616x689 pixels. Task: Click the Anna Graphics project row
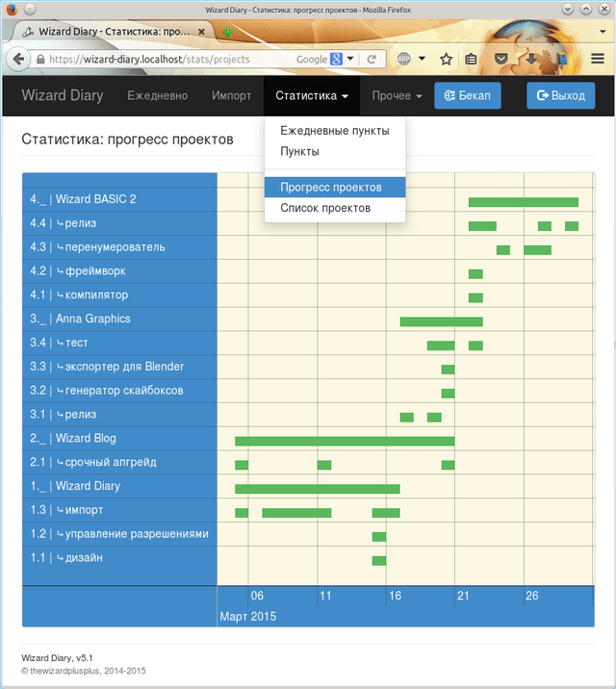[119, 319]
